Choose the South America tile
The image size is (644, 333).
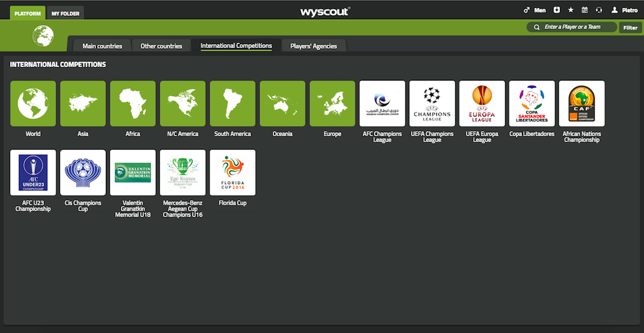(233, 103)
